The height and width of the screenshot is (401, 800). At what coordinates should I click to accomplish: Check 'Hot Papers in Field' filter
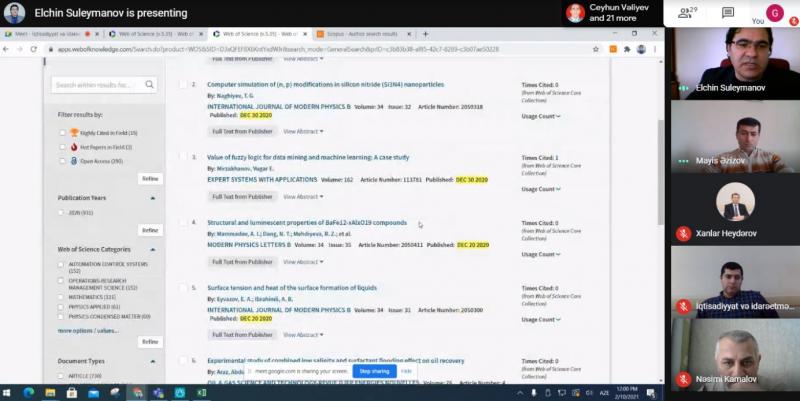pos(62,147)
